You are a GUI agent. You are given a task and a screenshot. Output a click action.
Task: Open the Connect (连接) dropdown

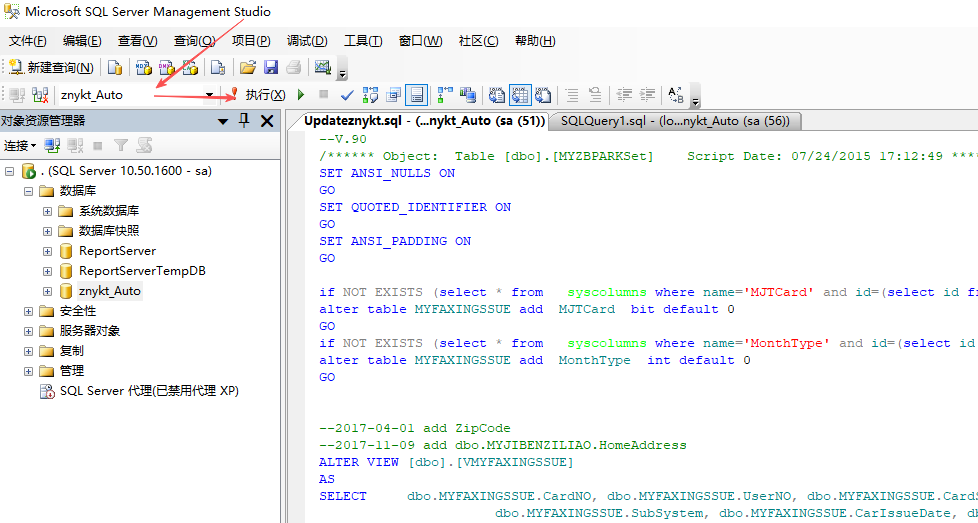tap(21, 146)
